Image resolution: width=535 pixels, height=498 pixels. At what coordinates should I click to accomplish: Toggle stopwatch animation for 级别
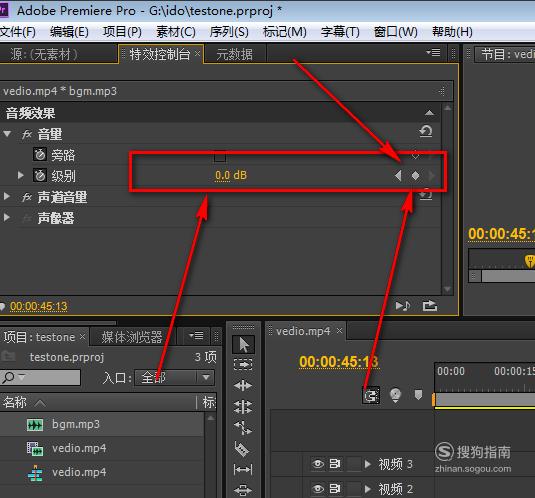pos(40,175)
